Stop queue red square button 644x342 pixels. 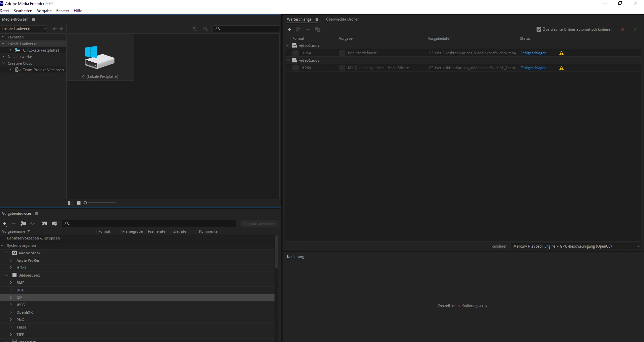tap(622, 29)
